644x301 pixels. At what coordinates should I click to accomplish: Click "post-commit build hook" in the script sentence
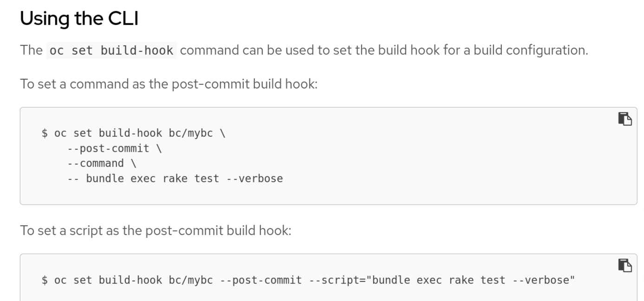point(218,231)
